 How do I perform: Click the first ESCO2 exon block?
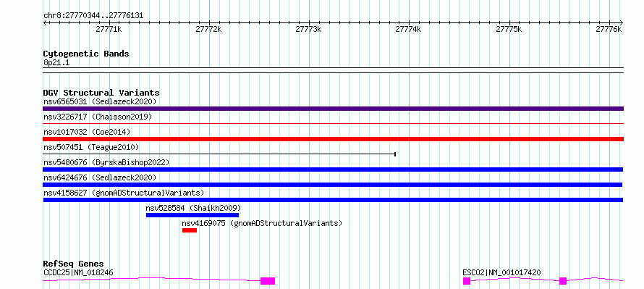click(x=467, y=281)
